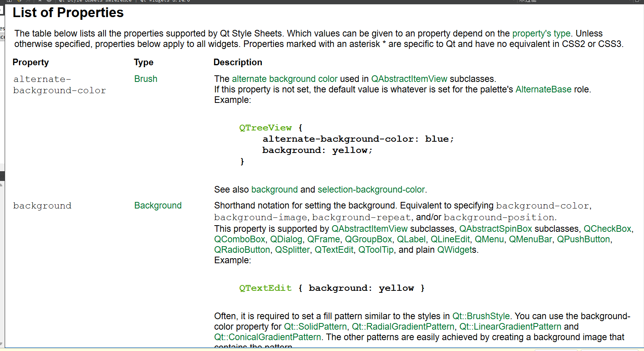Screen dimensions: 644x351
Task: Open the Qt::ConicalGradientPattern link
Action: click(268, 337)
